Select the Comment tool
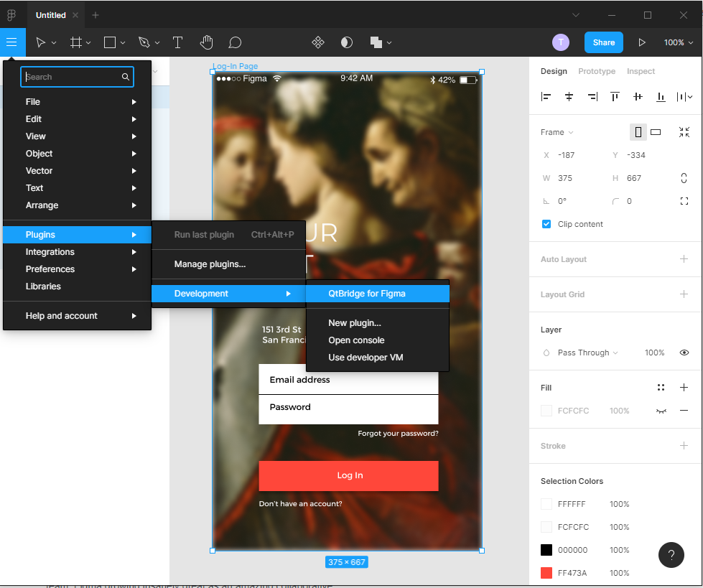703x588 pixels. pos(235,42)
